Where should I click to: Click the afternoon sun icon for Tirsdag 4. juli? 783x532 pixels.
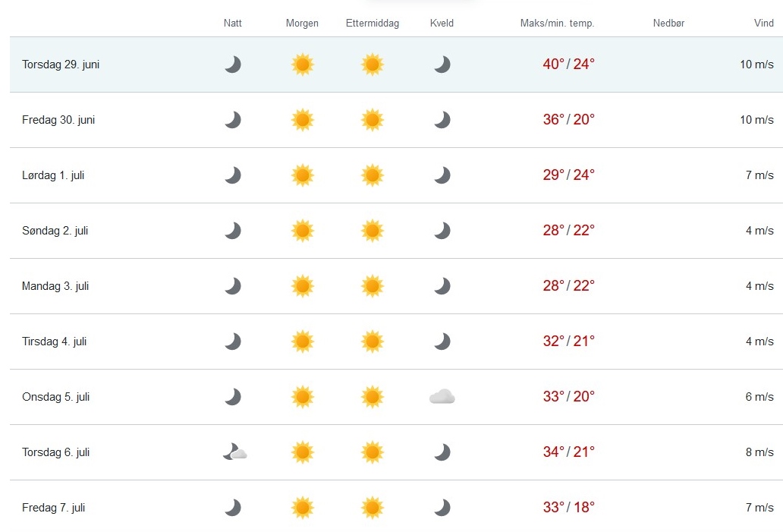coord(373,342)
